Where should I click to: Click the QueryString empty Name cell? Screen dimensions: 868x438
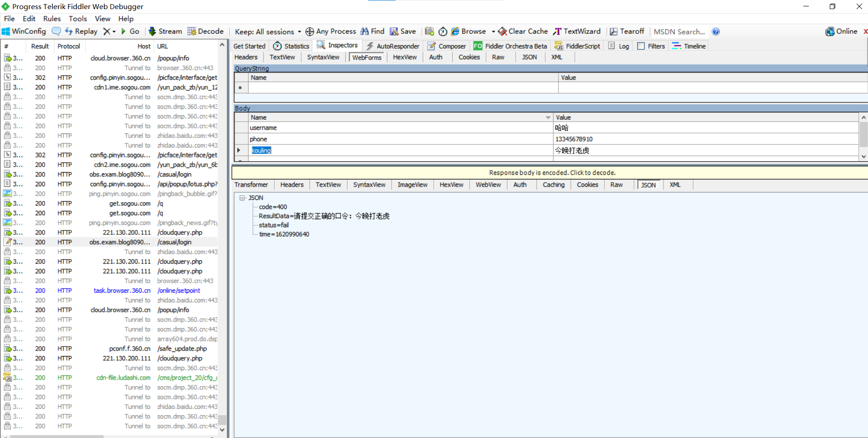[403, 87]
